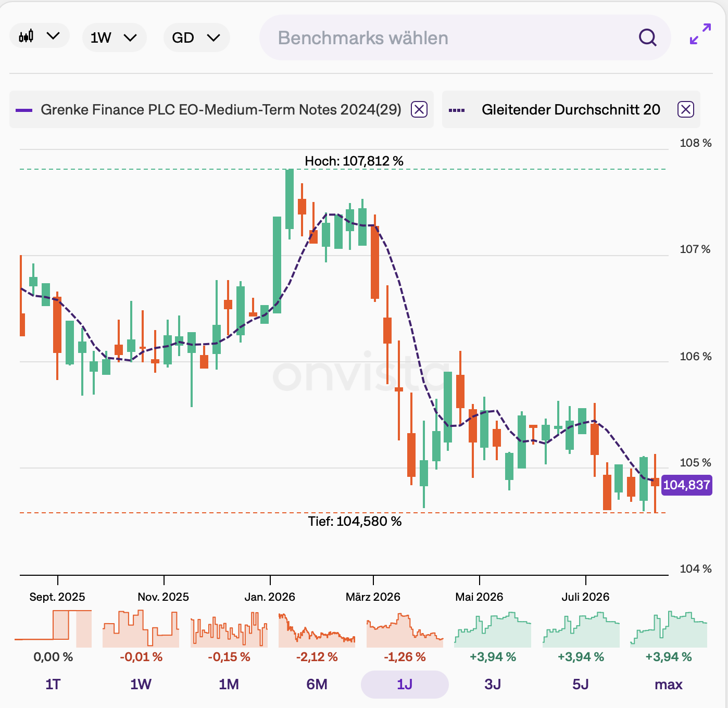728x708 pixels.
Task: Click the 1W mini chart thumbnail
Action: (141, 629)
